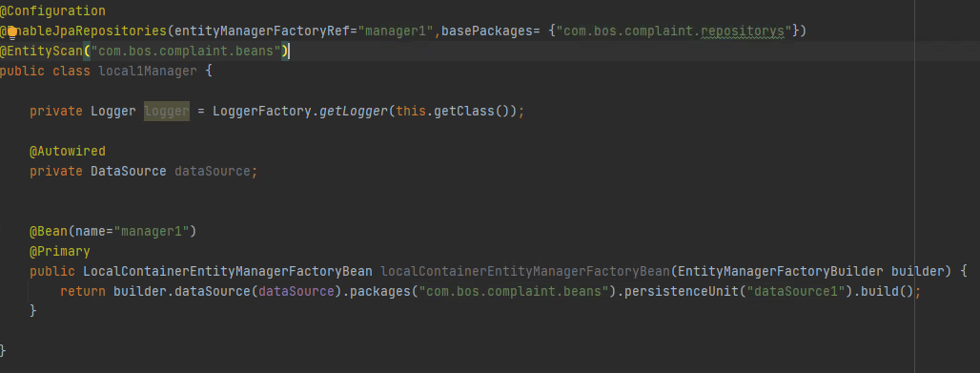This screenshot has height=373, width=980.
Task: Click the DataSource type name
Action: click(128, 171)
